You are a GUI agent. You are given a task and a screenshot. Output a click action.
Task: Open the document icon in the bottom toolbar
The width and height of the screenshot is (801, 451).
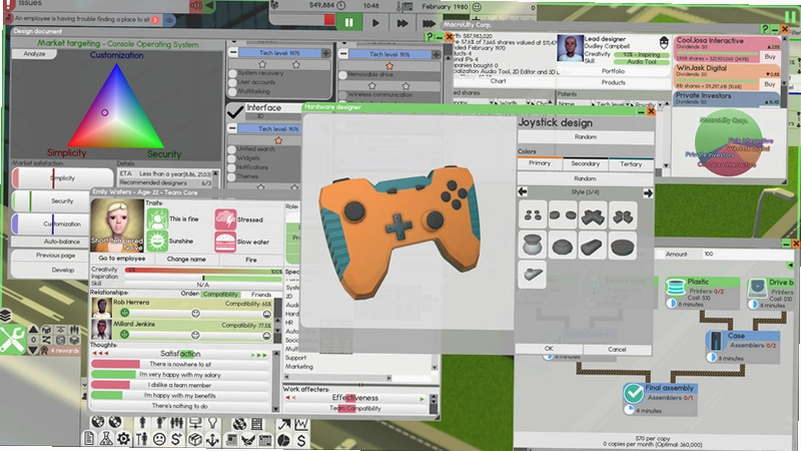[x=89, y=439]
